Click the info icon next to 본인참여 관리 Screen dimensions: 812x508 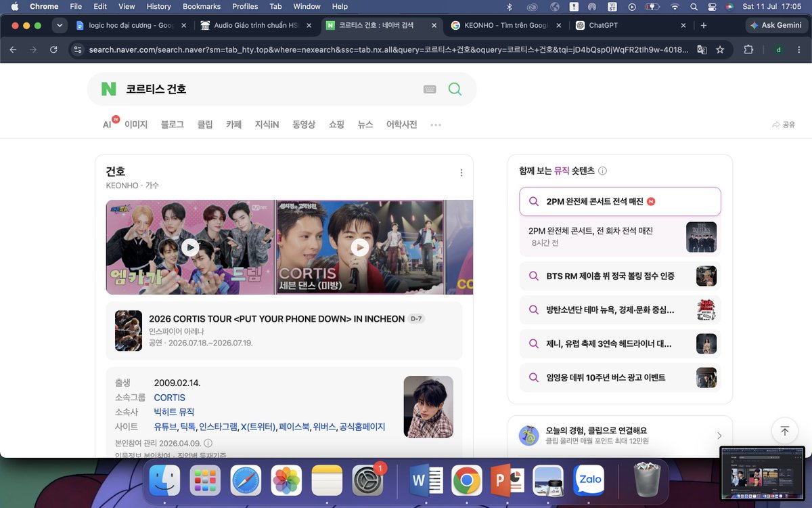(x=208, y=443)
